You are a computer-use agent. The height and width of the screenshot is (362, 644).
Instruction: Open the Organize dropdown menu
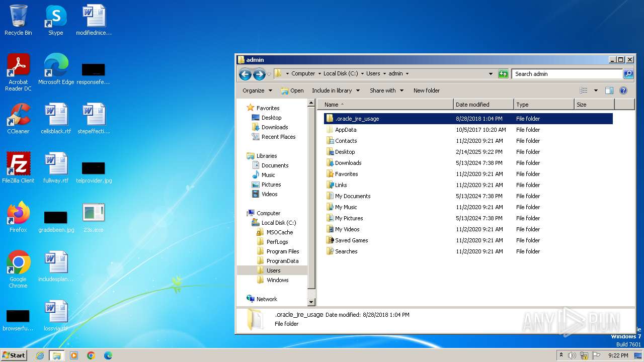pyautogui.click(x=257, y=90)
